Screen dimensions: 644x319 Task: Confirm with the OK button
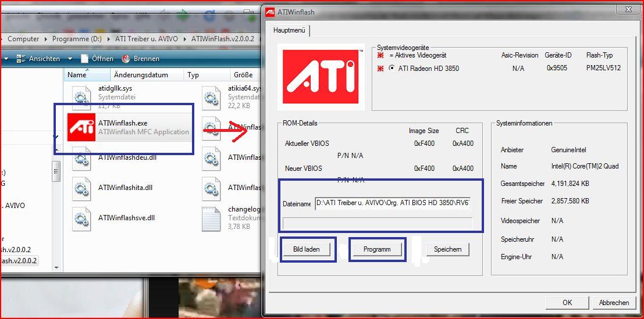coord(567,303)
